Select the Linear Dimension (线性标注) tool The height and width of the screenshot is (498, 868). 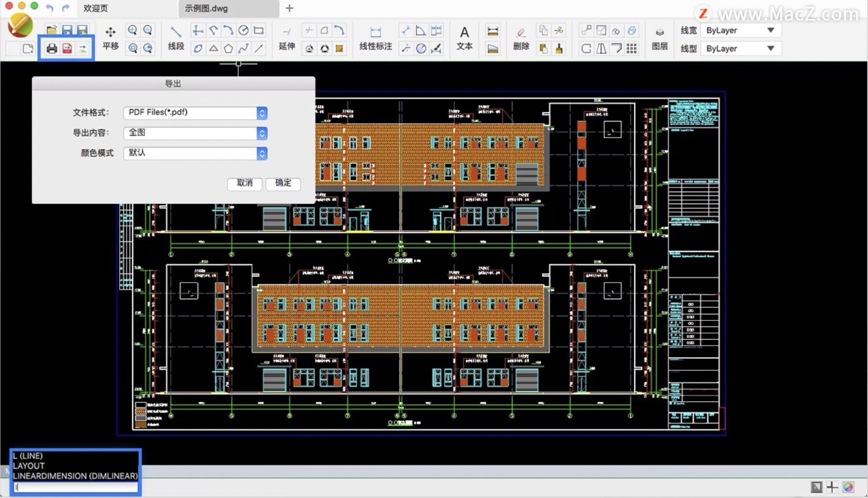click(x=375, y=38)
